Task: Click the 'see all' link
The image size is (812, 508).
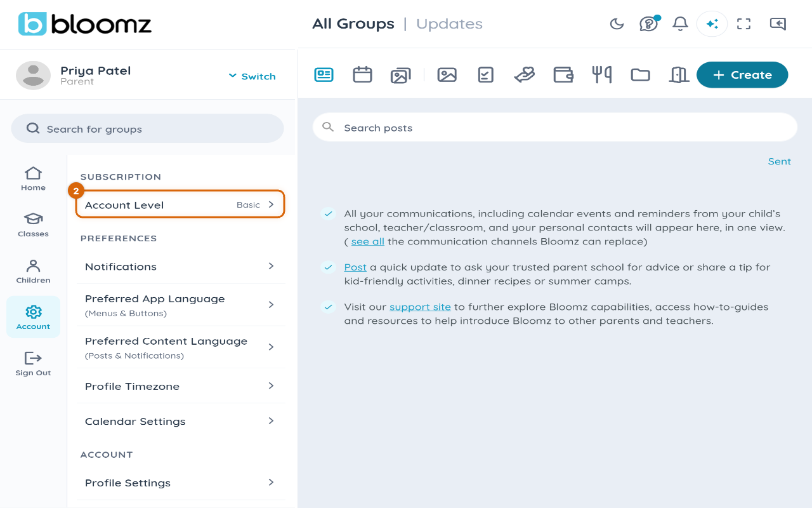Action: pos(368,241)
